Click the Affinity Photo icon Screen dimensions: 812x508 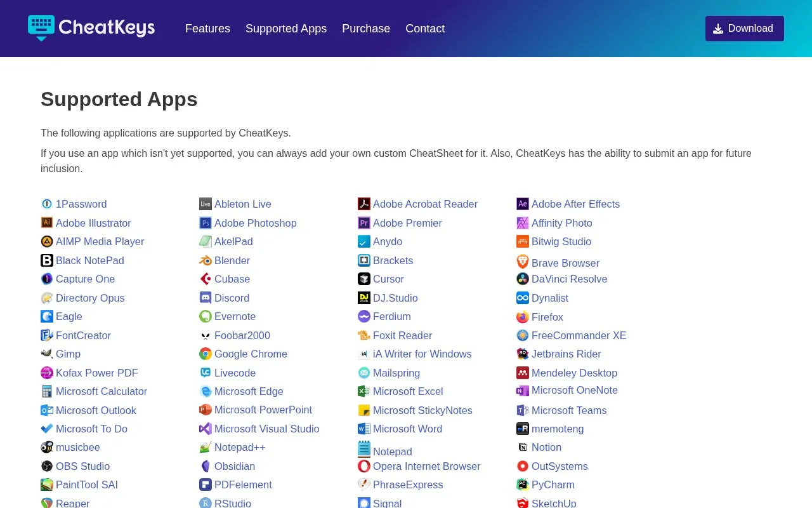[523, 223]
